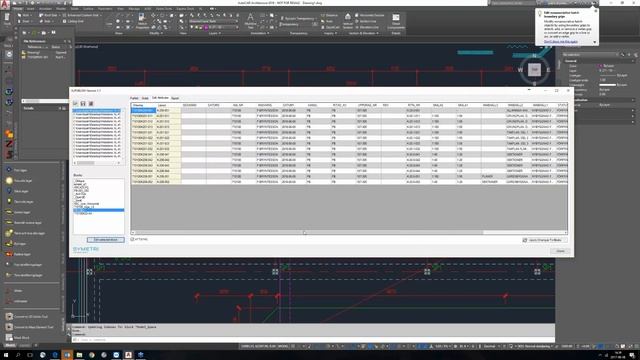The width and height of the screenshot is (640, 360).
Task: Expand the Modify ribbon panel title
Action: 155,33
